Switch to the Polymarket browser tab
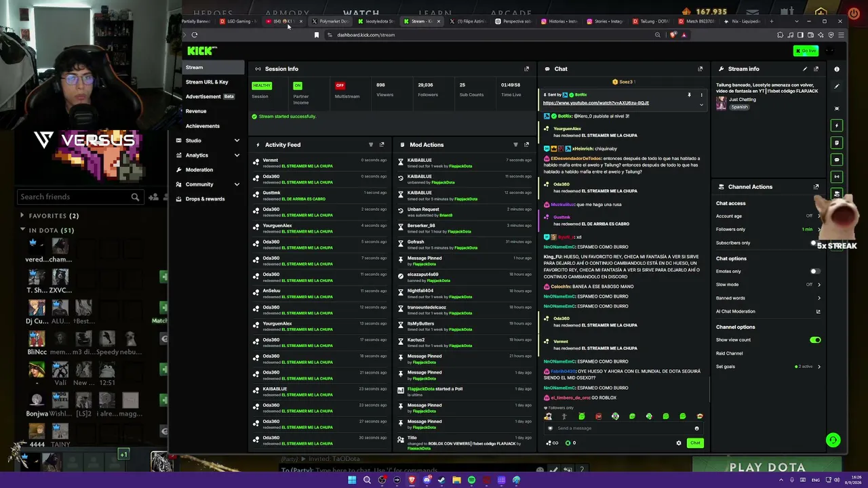The height and width of the screenshot is (488, 868). click(330, 21)
